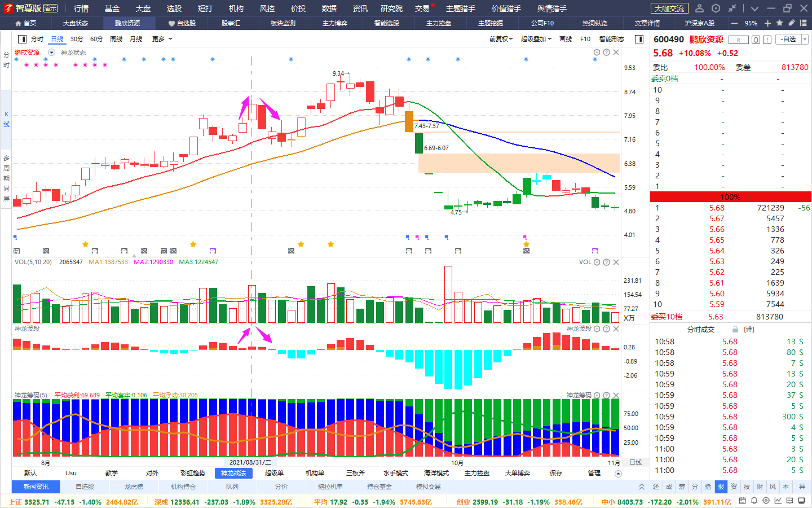Viewport: 812px width, 508px height.
Task: Open the 画线 drawing tool
Action: click(x=566, y=39)
